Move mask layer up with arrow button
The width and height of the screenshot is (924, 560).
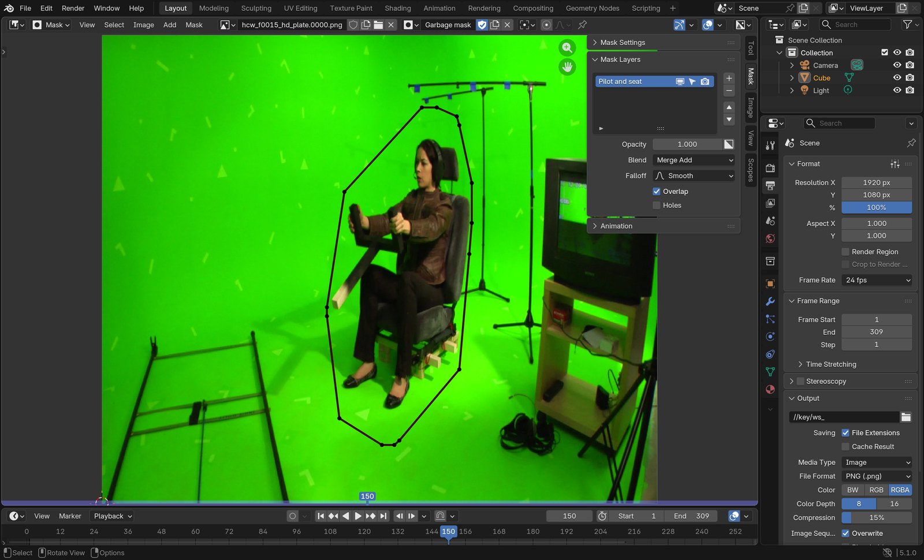click(729, 107)
